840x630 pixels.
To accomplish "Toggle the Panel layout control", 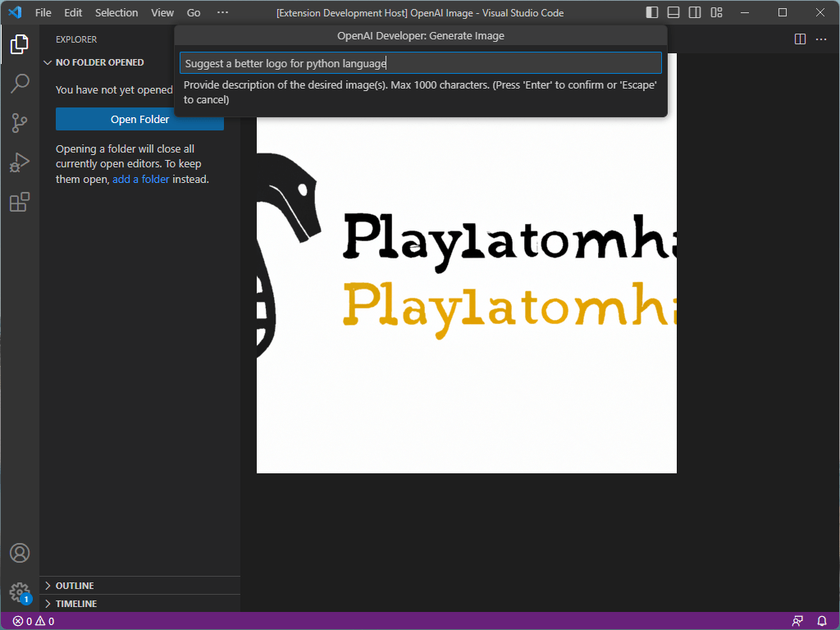I will click(673, 12).
